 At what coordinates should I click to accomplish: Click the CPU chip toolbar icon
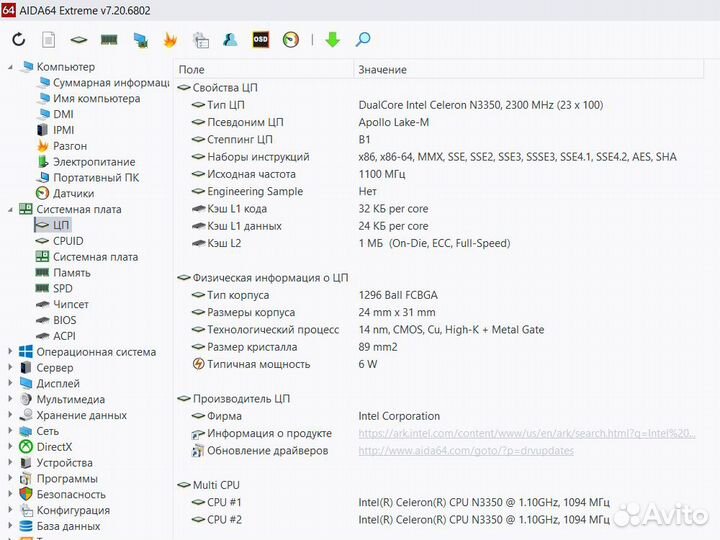pos(79,40)
